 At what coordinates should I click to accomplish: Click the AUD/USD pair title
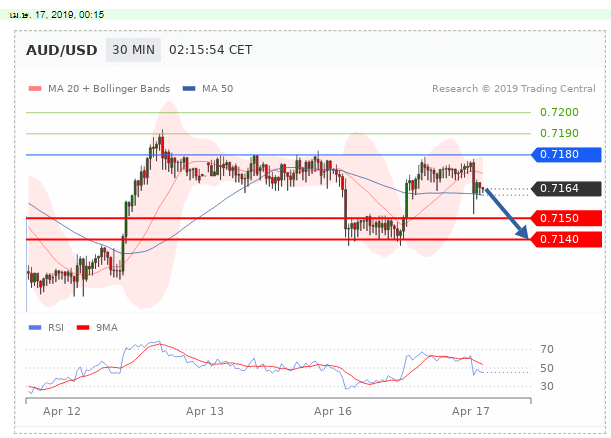pos(62,50)
